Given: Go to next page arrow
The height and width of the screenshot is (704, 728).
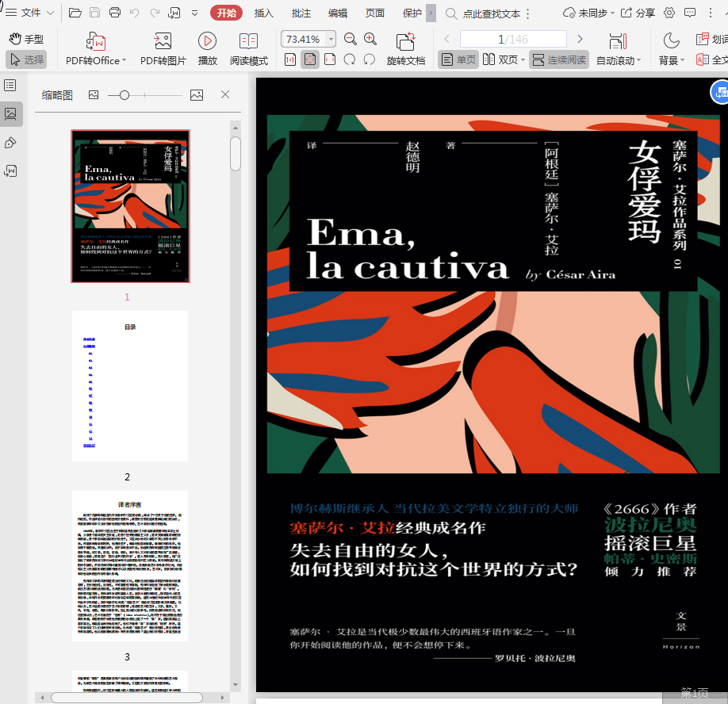Looking at the screenshot, I should coord(580,39).
